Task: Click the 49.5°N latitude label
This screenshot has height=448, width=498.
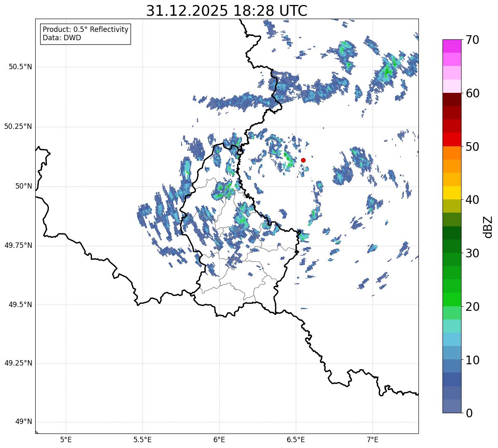Action: click(x=20, y=305)
